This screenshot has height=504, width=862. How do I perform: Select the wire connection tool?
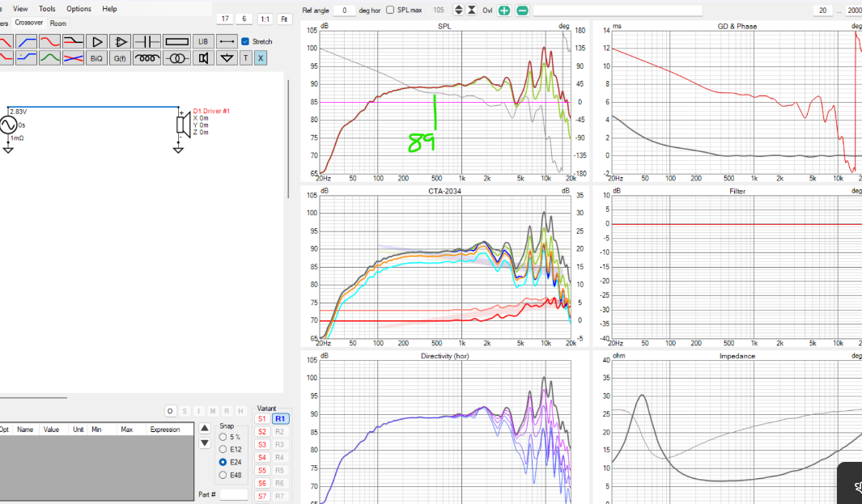[x=227, y=42]
